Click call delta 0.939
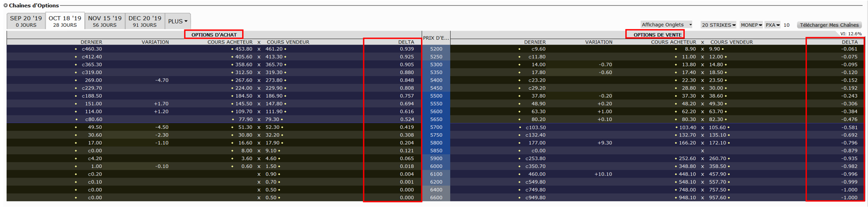 407,49
